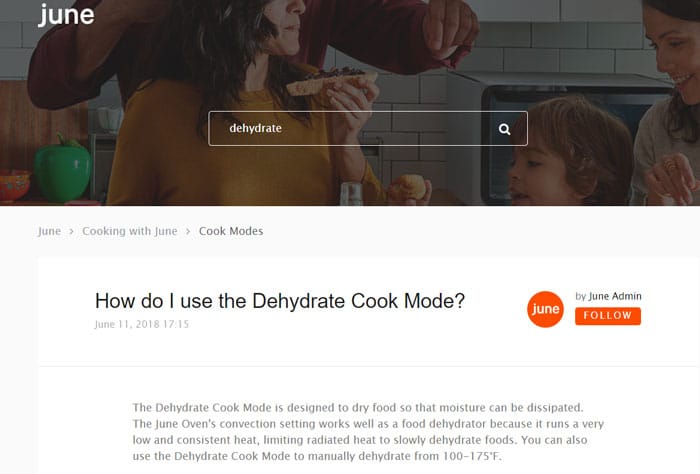Open the June breadcrumb link

click(50, 231)
